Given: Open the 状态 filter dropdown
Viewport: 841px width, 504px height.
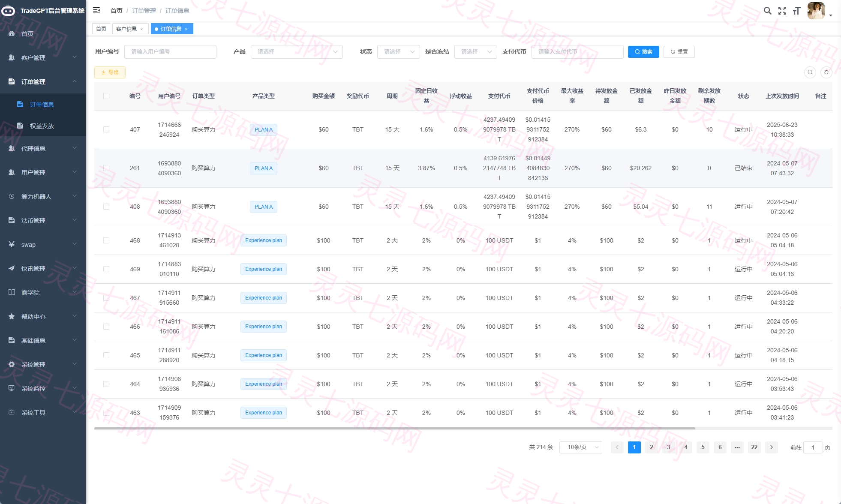Looking at the screenshot, I should (x=399, y=51).
